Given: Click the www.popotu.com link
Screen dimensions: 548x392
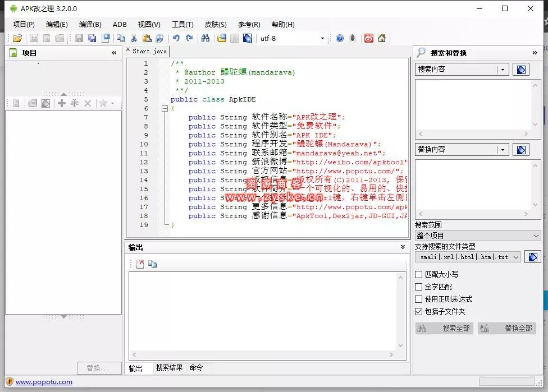Looking at the screenshot, I should click(x=44, y=382).
